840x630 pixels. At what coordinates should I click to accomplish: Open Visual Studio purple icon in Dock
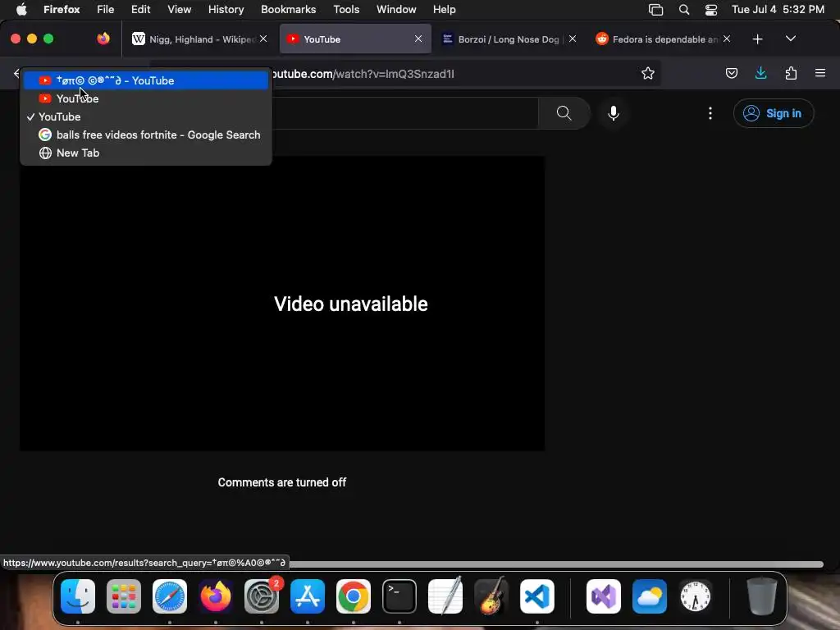click(604, 596)
